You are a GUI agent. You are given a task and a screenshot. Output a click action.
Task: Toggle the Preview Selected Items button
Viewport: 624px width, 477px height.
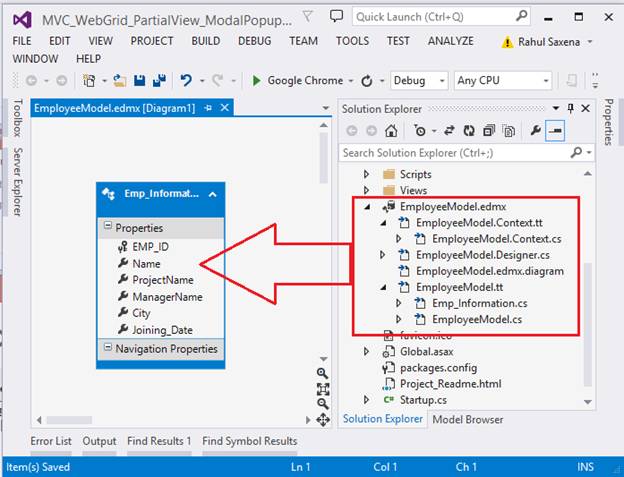coord(555,130)
